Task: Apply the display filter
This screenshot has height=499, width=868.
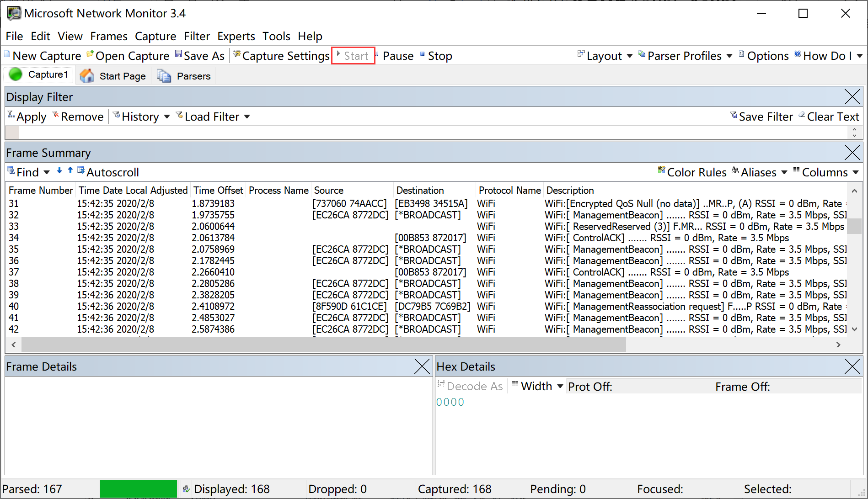Action: tap(27, 117)
